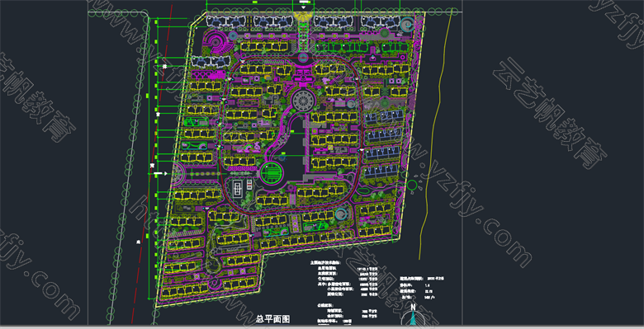Select the 总平面图 drawing title text
644x329 pixels.
coord(272,319)
